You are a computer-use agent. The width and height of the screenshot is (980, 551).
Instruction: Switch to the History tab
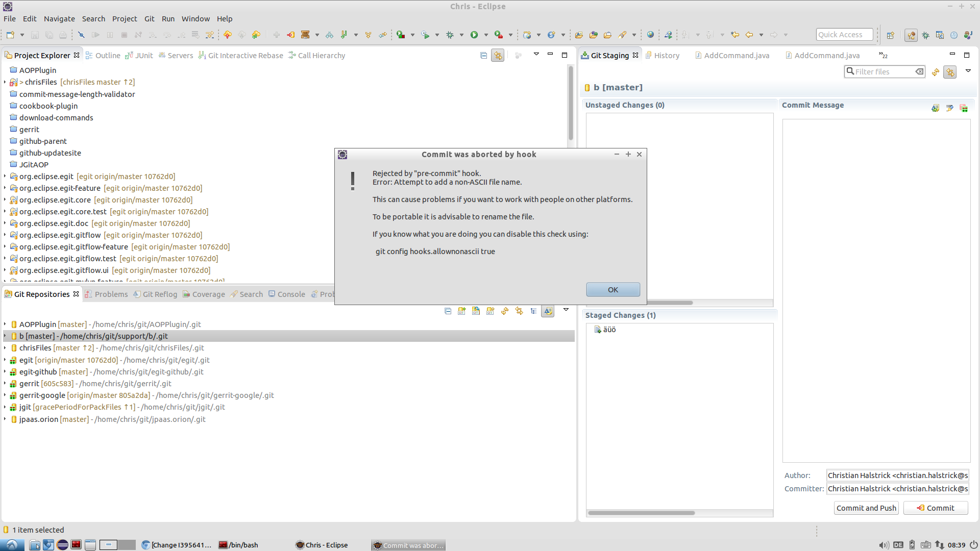666,55
